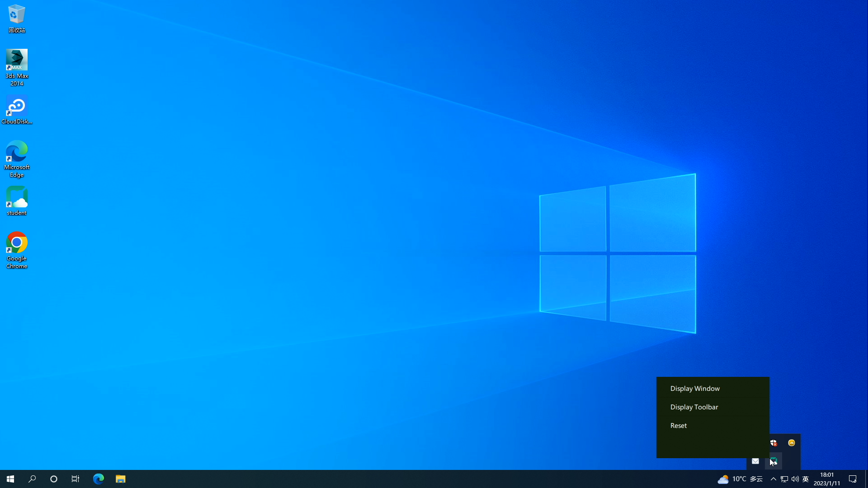Image resolution: width=868 pixels, height=488 pixels.
Task: Click the mail envelope tray icon
Action: click(x=755, y=461)
